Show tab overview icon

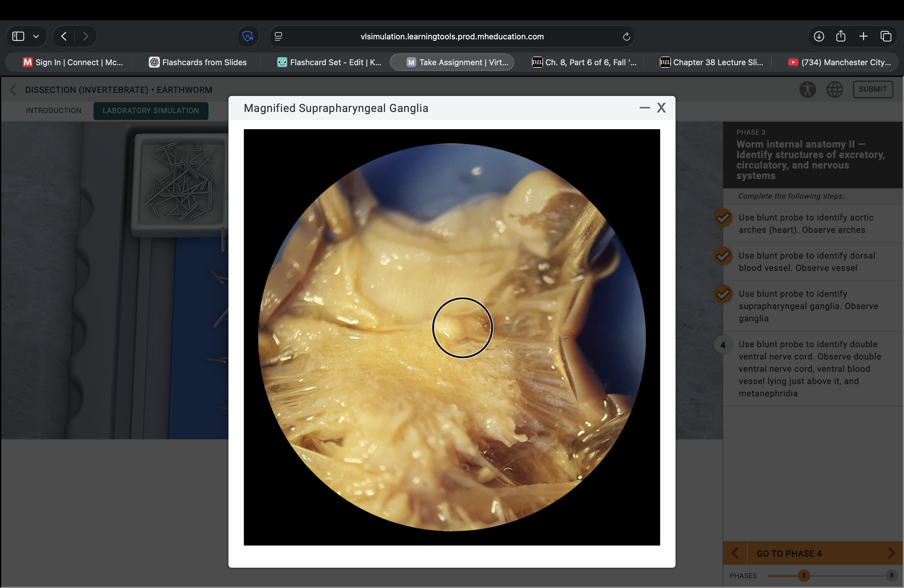point(886,37)
